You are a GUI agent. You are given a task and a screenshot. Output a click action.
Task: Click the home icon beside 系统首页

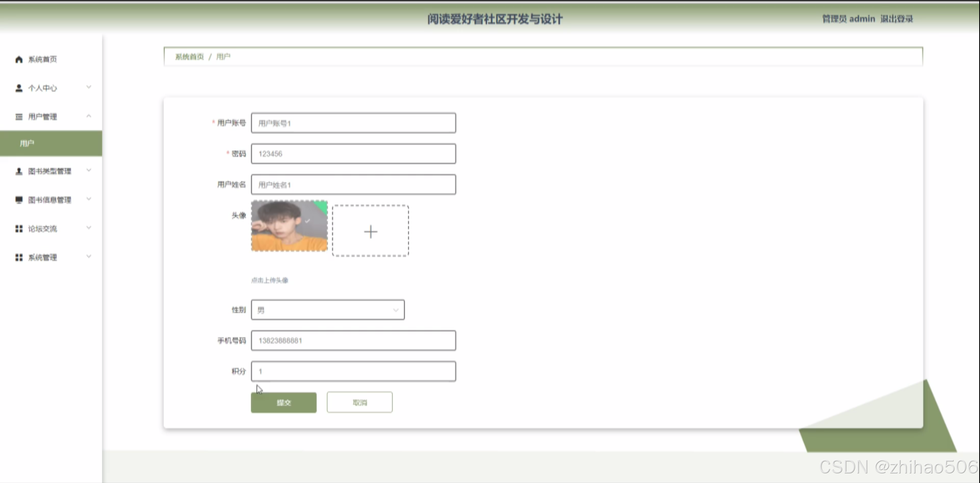click(x=19, y=59)
